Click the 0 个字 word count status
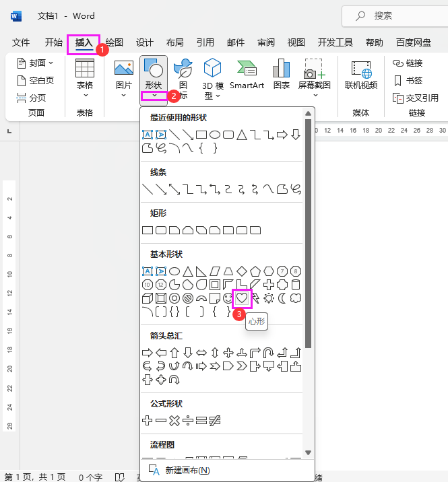448x482 pixels. [90, 477]
